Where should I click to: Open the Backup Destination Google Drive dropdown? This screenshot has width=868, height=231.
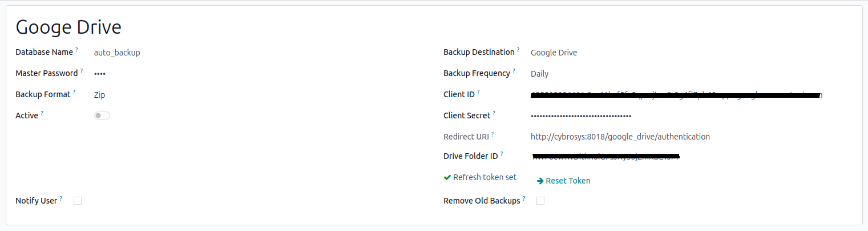pyautogui.click(x=554, y=53)
